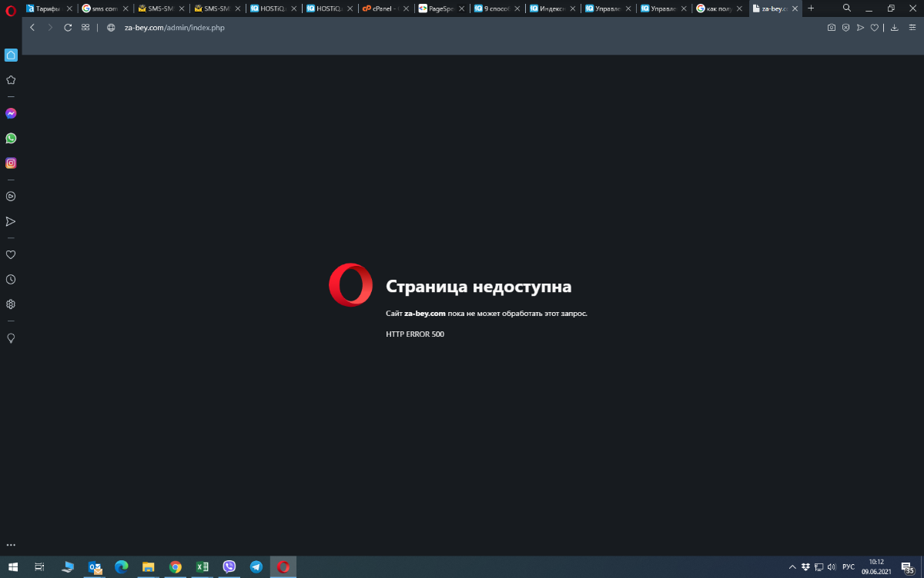This screenshot has width=924, height=578.
Task: View site information globe icon
Action: 111,27
